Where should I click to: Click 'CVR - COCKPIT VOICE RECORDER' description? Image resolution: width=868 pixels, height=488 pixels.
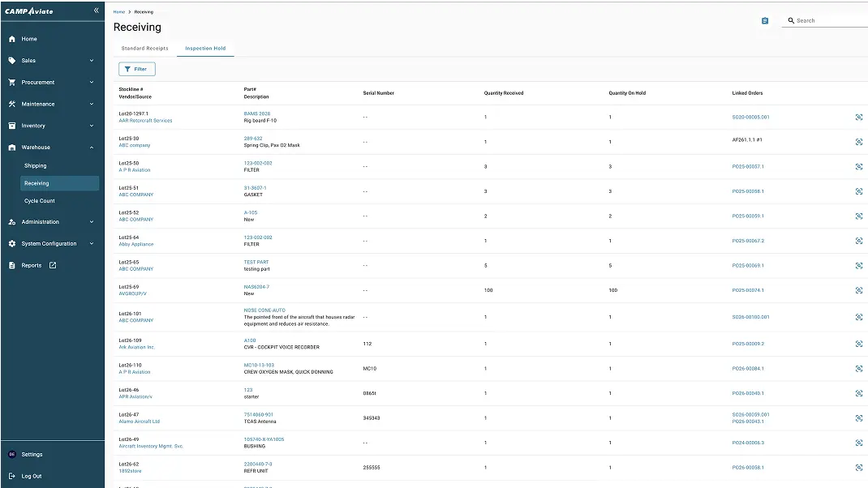tap(281, 348)
